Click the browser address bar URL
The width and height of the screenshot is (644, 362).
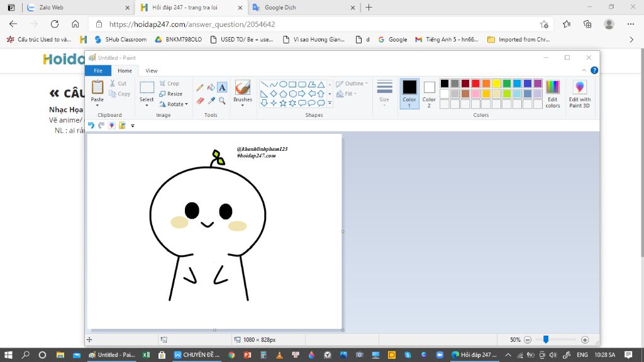click(192, 25)
